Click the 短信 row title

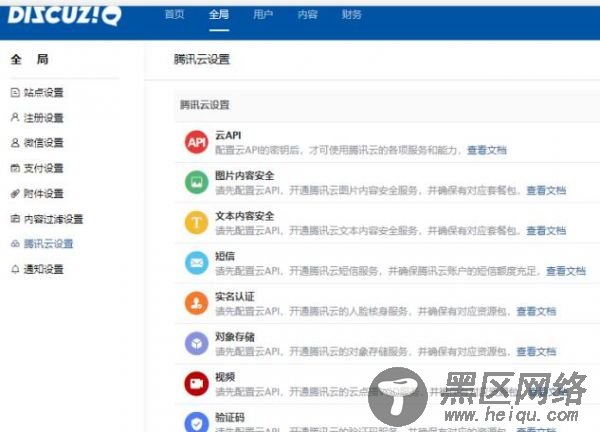pyautogui.click(x=225, y=256)
